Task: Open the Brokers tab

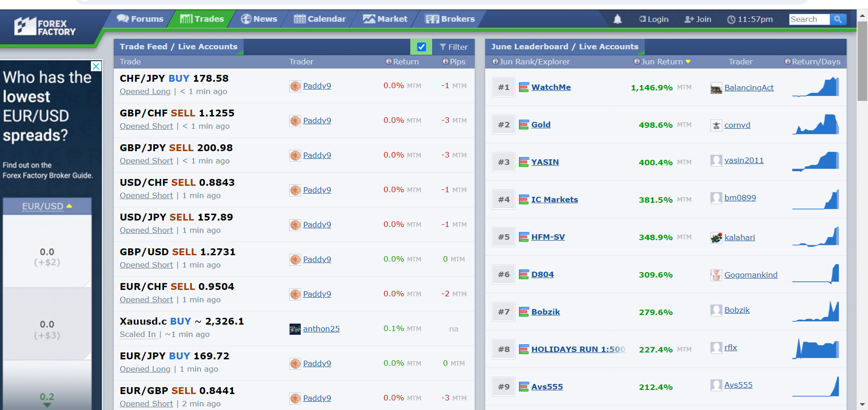Action: tap(450, 19)
